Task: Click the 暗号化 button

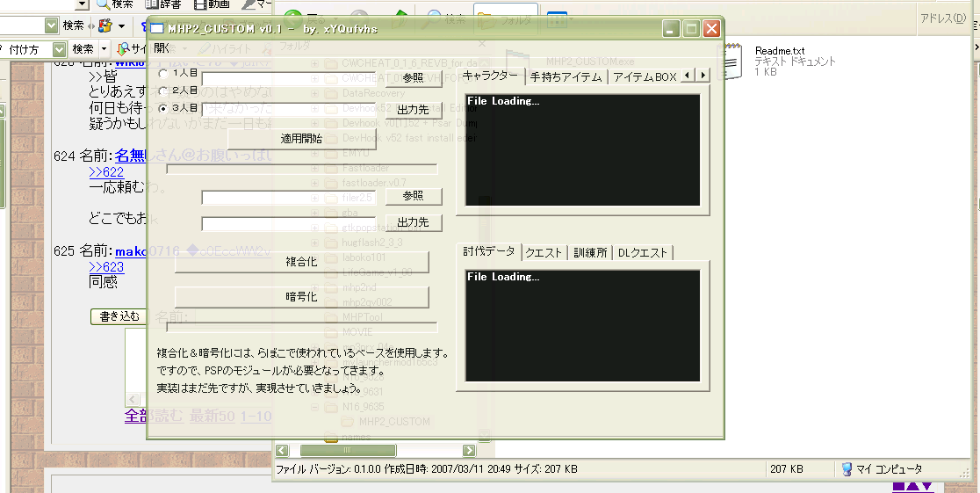Action: 301,297
